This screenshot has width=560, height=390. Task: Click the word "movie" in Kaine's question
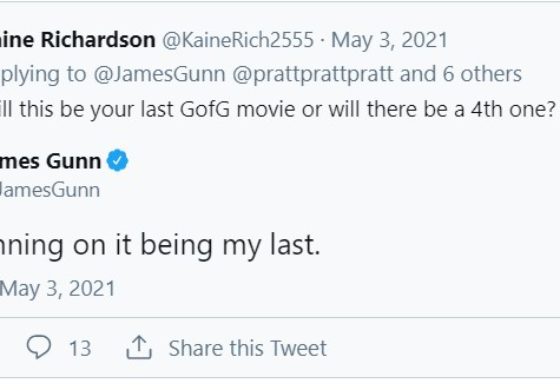point(266,109)
